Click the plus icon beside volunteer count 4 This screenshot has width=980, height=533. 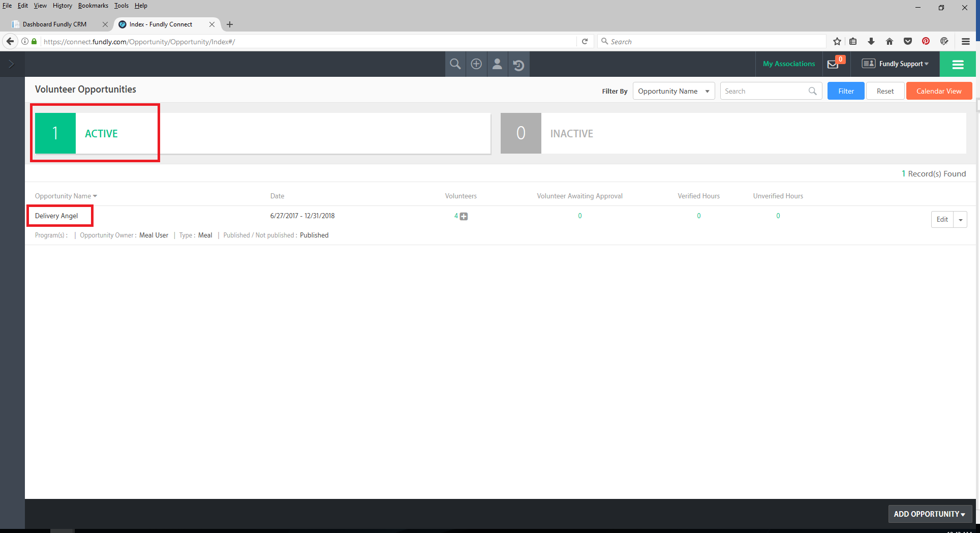[464, 217]
